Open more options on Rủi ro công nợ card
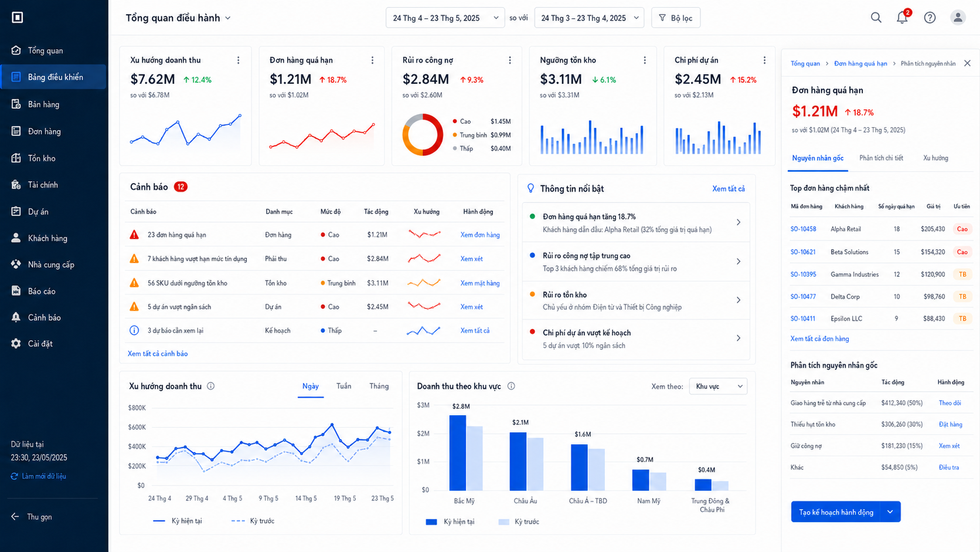The height and width of the screenshot is (552, 980). pos(510,60)
